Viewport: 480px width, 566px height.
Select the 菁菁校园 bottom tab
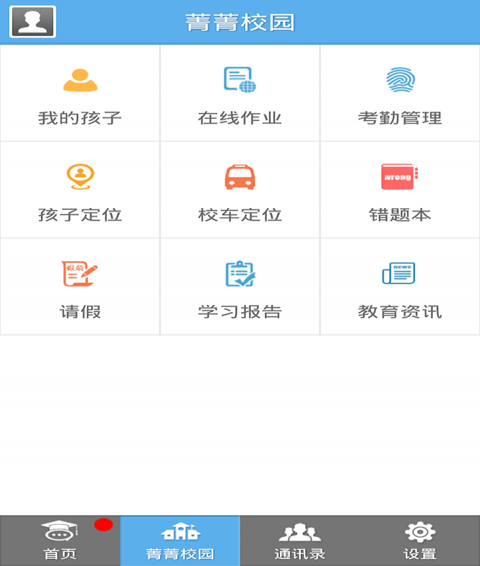(180, 540)
